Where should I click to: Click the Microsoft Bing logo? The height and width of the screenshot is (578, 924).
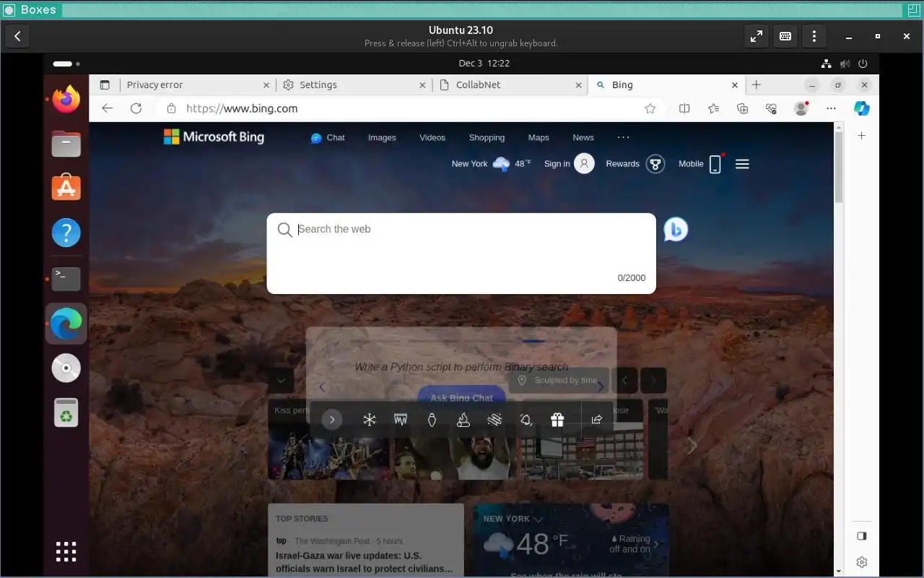point(214,137)
